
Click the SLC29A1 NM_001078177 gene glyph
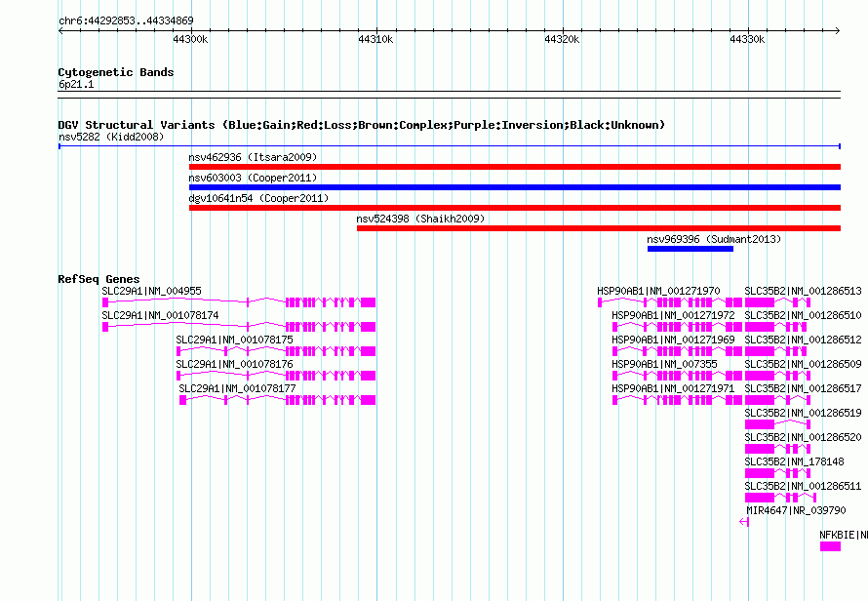[x=278, y=400]
